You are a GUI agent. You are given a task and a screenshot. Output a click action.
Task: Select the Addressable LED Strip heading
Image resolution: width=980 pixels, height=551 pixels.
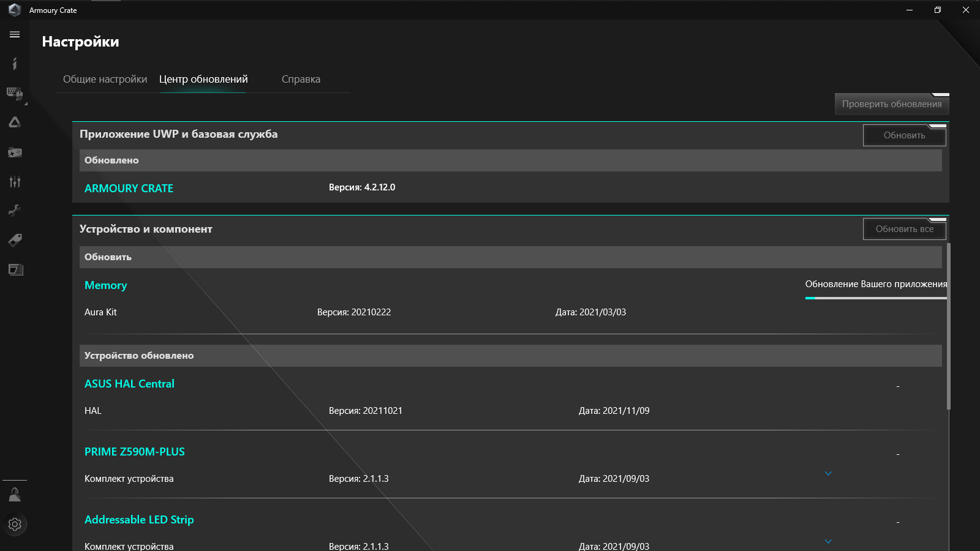139,520
